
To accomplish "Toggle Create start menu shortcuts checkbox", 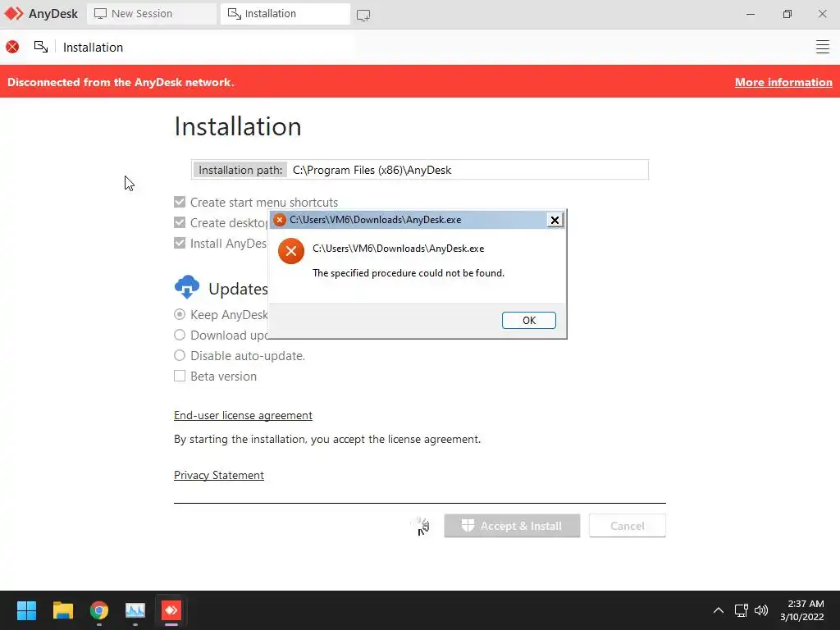I will 180,202.
